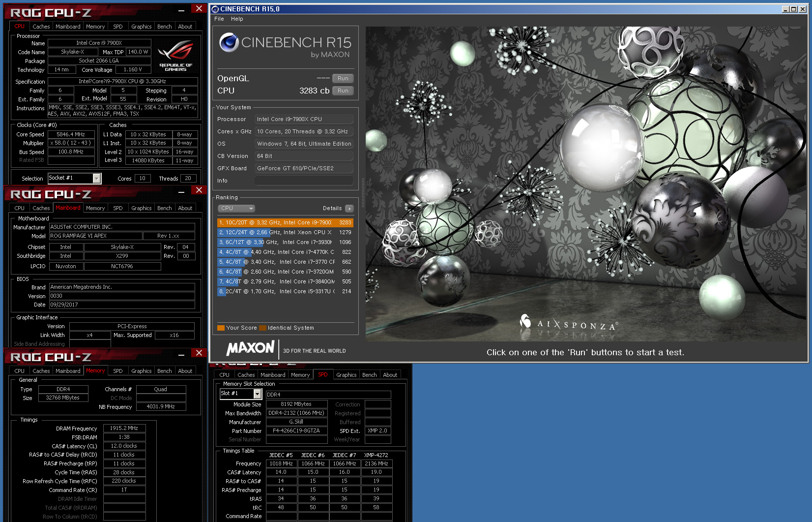Maximize the Cinebench R15.0 window
Viewport: 812px width, 522px height.
point(793,9)
